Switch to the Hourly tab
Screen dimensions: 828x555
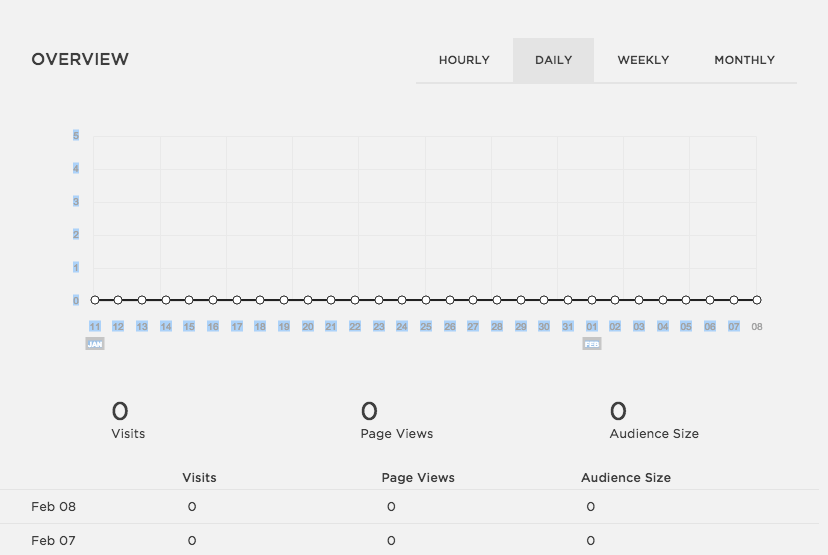[464, 60]
